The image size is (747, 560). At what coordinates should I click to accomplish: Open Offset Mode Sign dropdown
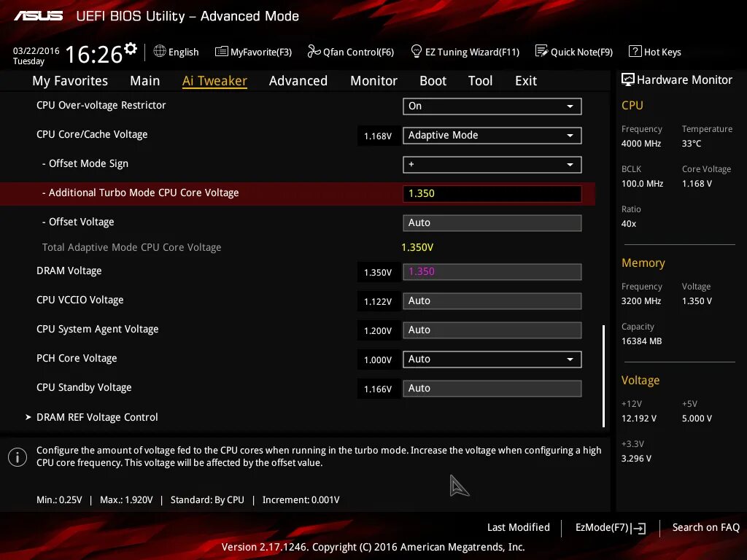point(492,164)
